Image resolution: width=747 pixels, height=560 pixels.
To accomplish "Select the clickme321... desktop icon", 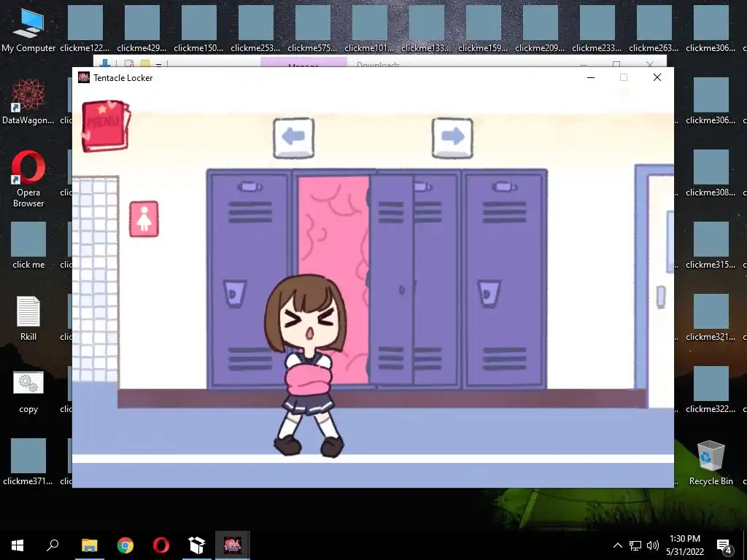I will (x=711, y=318).
